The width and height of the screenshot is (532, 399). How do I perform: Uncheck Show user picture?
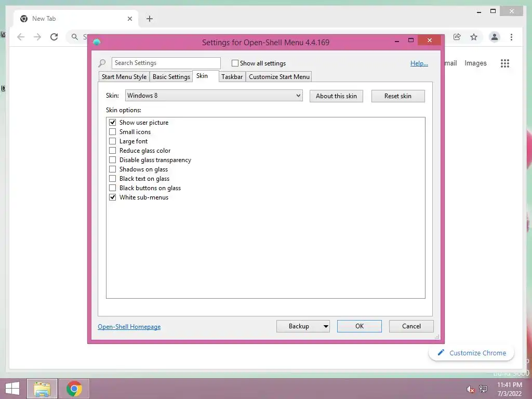[x=112, y=123]
